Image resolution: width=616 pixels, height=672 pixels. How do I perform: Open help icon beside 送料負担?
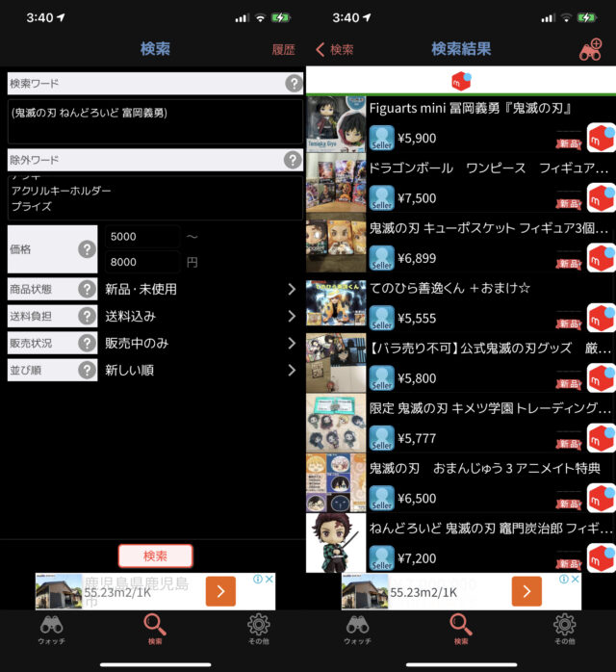click(87, 317)
